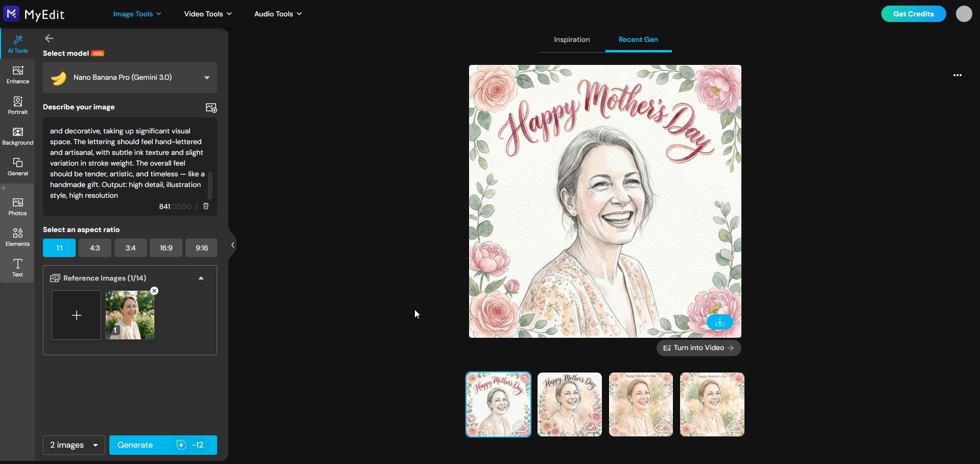Select the General tool icon

pyautogui.click(x=17, y=165)
